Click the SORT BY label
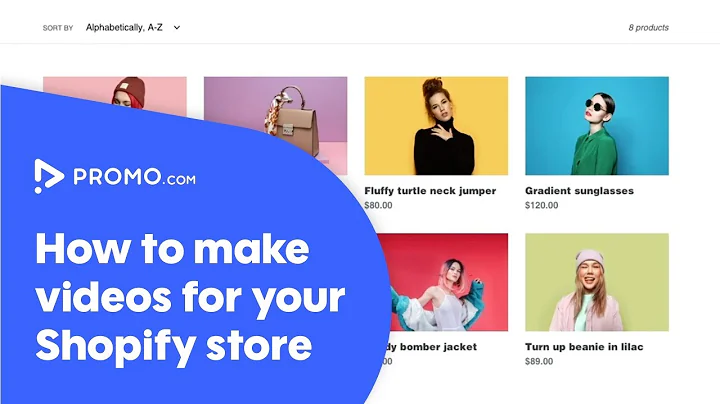The width and height of the screenshot is (720, 404). (x=58, y=28)
